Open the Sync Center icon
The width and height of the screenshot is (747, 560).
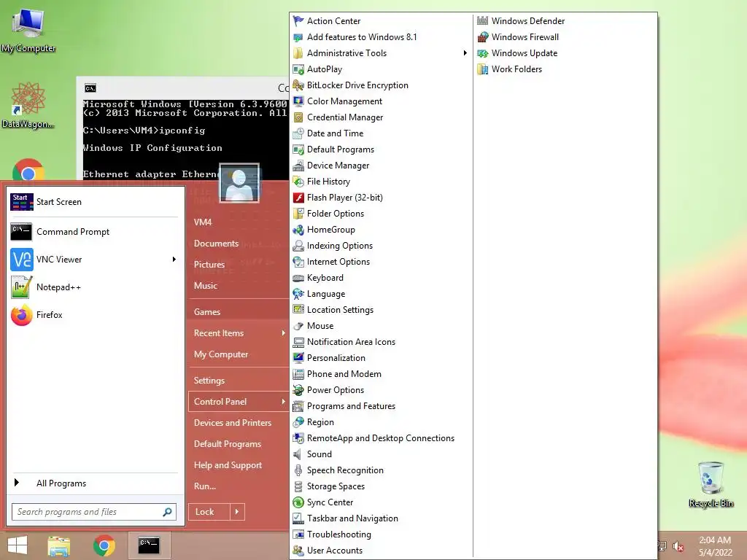298,502
